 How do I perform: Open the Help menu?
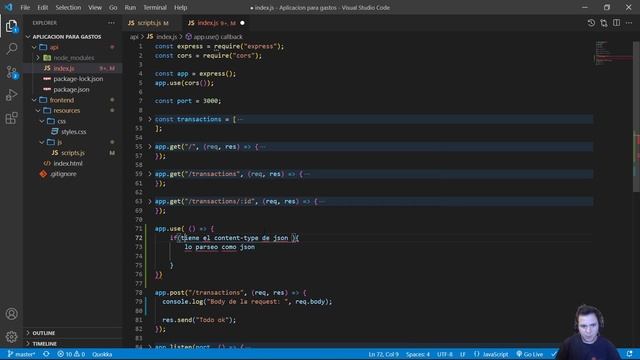coord(180,7)
